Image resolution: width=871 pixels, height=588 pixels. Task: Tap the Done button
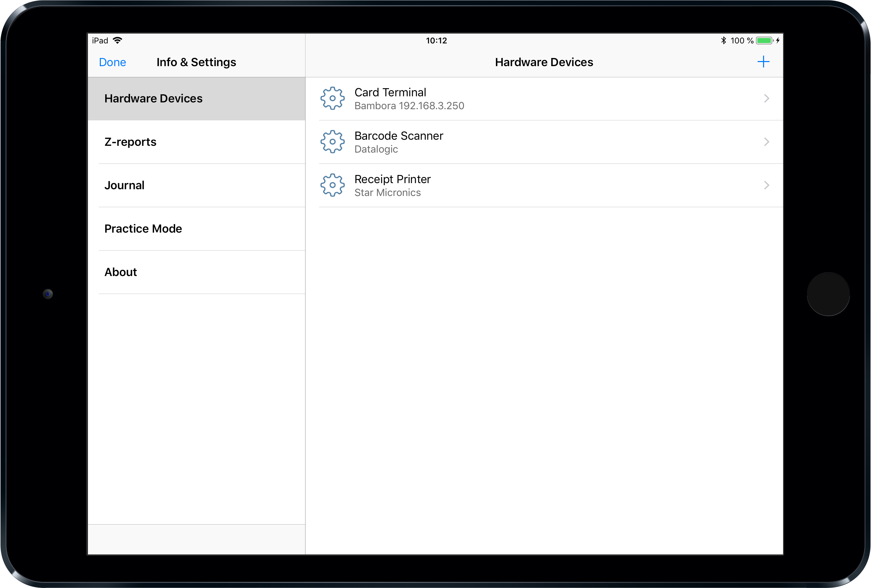click(x=112, y=62)
